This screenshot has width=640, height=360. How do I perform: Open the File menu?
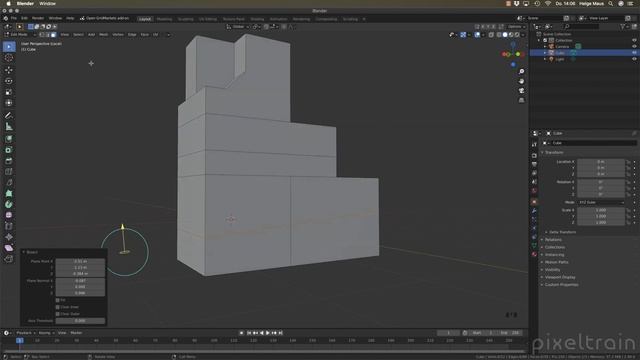coord(13,18)
